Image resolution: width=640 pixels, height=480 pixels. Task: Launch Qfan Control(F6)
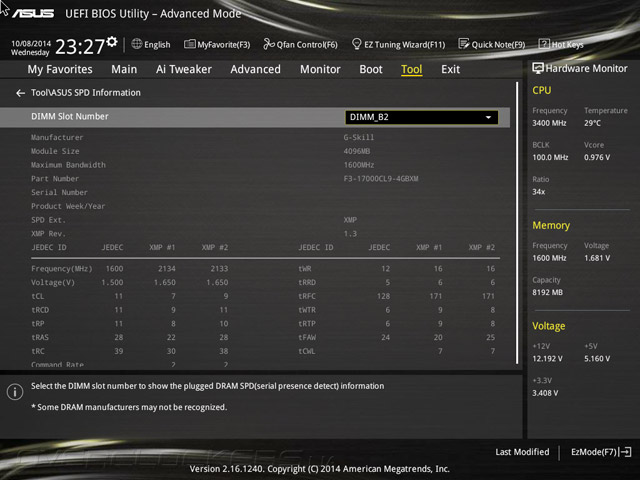[300, 44]
